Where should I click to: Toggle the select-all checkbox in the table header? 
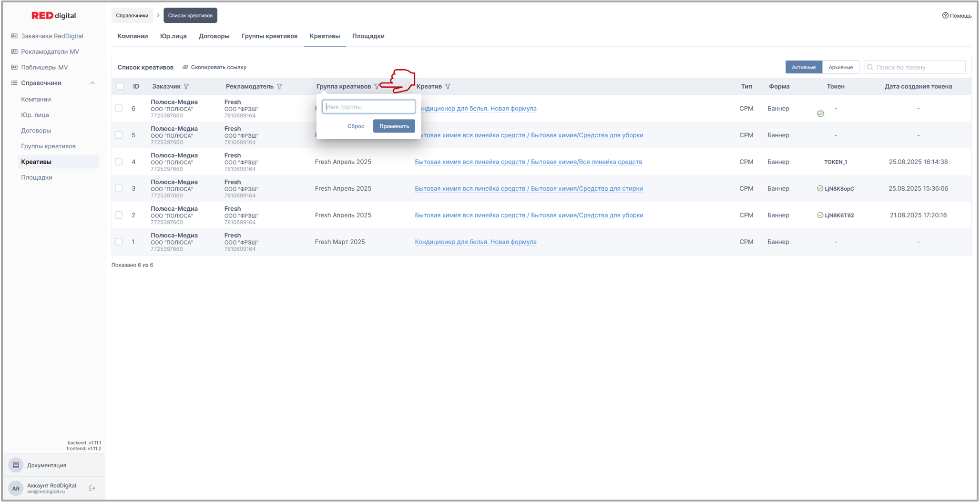120,86
